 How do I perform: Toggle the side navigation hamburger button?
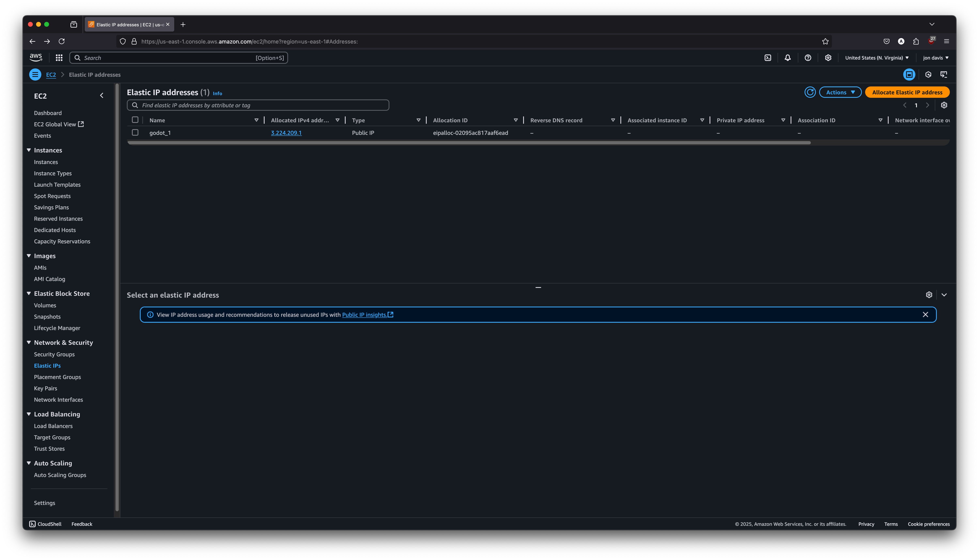pos(35,75)
